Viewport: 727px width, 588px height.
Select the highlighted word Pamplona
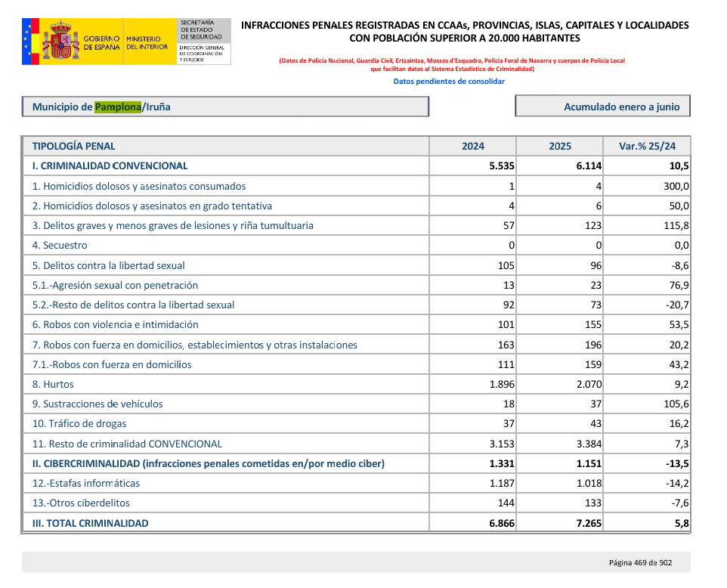click(x=118, y=107)
